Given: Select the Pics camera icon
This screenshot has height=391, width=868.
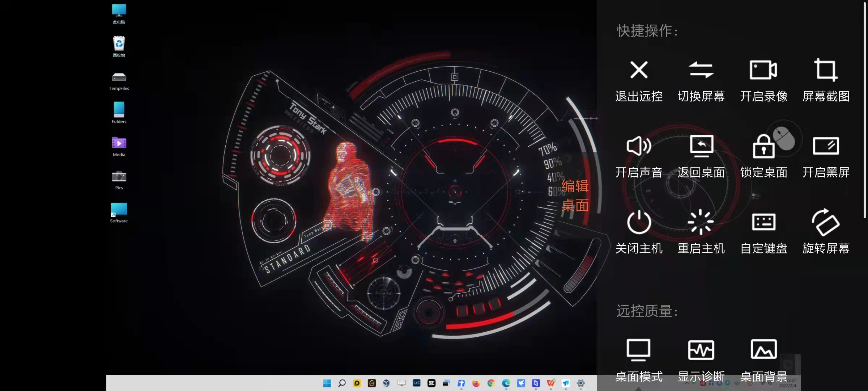Looking at the screenshot, I should tap(119, 180).
